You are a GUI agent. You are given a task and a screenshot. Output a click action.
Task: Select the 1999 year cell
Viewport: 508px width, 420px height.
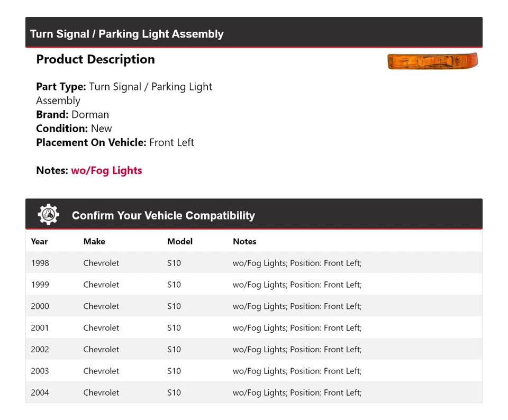click(40, 285)
